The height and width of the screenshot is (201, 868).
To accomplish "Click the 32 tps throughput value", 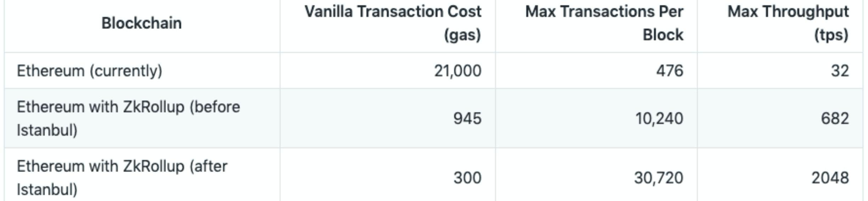I will [840, 71].
